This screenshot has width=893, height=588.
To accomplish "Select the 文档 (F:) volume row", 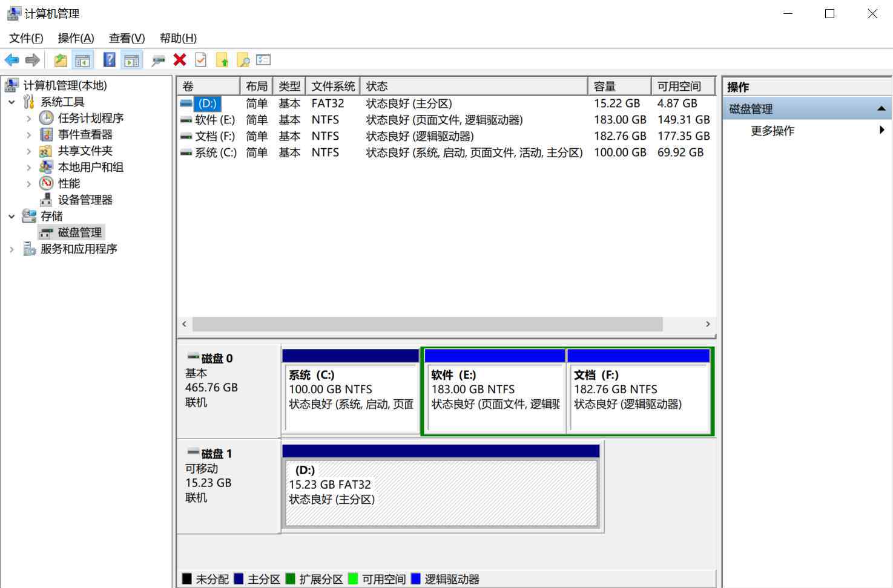I will click(x=446, y=136).
